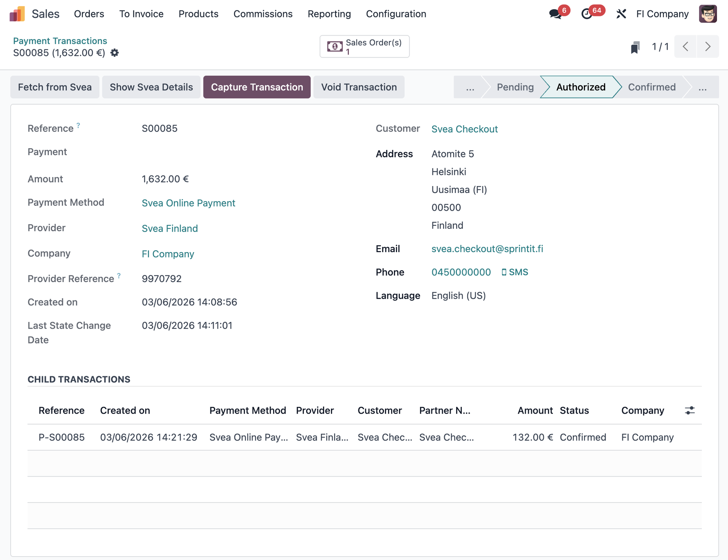Select the Authorized status stage
Image resolution: width=728 pixels, height=560 pixels.
pos(581,87)
